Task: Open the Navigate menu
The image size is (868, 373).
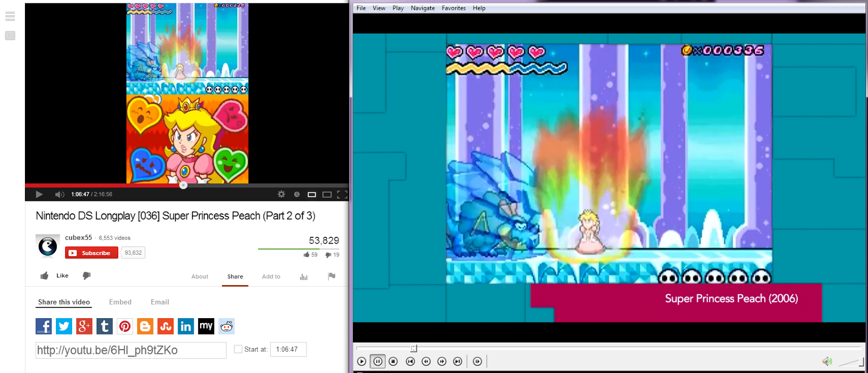Action: click(423, 8)
